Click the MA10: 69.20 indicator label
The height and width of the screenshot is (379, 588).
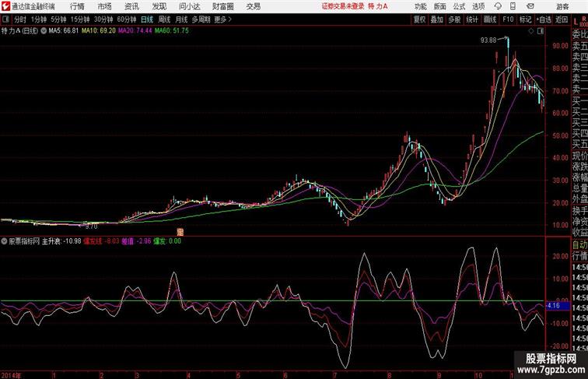click(99, 31)
